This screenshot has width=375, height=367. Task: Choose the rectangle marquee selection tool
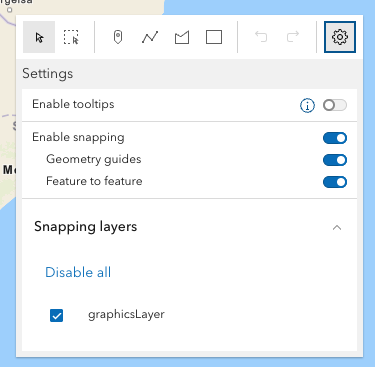[71, 37]
